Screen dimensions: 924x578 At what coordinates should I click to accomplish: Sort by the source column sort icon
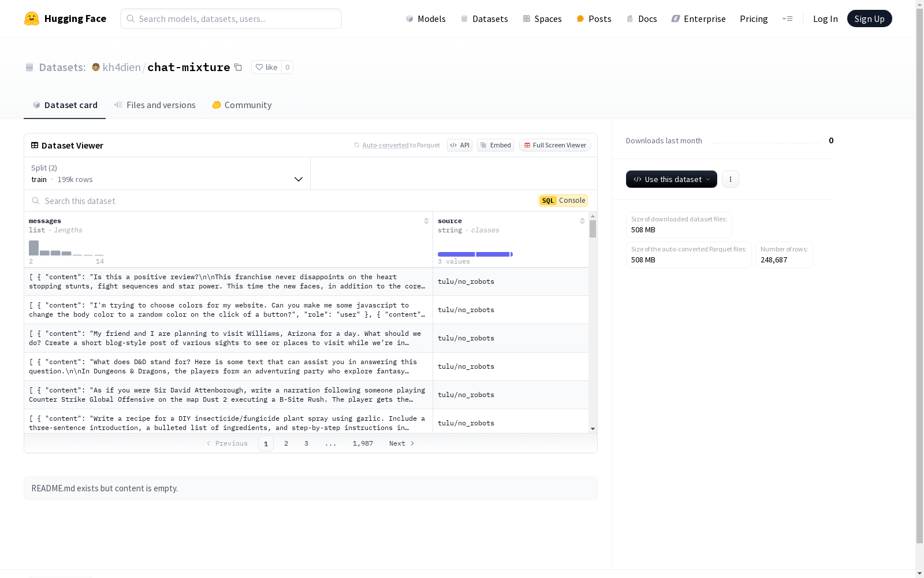[x=582, y=221]
